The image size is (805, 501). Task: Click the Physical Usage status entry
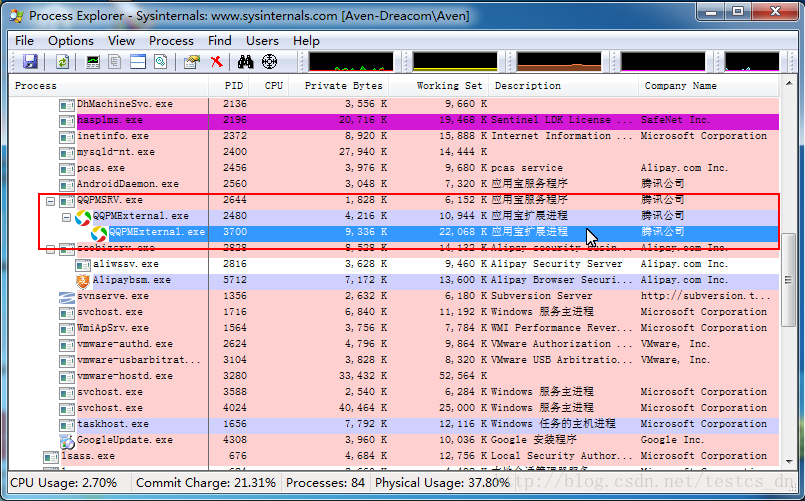tap(442, 483)
